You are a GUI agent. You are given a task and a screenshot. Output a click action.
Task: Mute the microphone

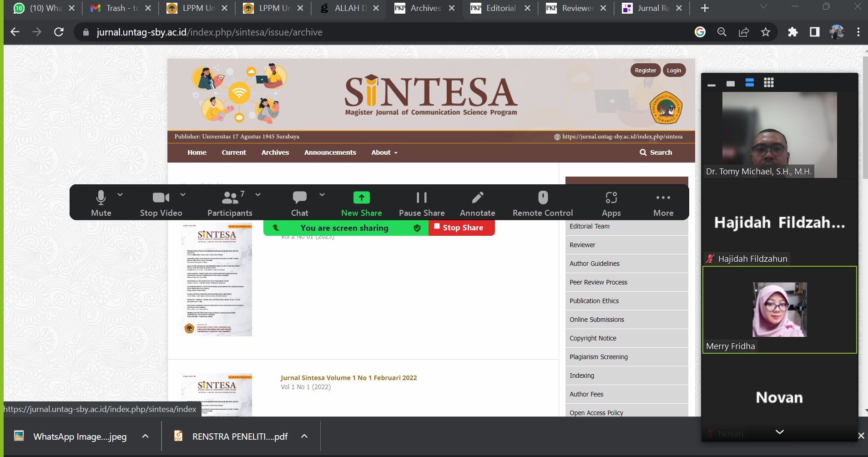pyautogui.click(x=101, y=203)
